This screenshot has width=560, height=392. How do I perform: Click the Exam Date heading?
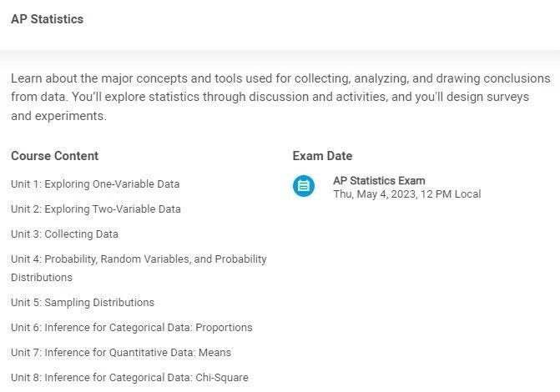(x=322, y=156)
